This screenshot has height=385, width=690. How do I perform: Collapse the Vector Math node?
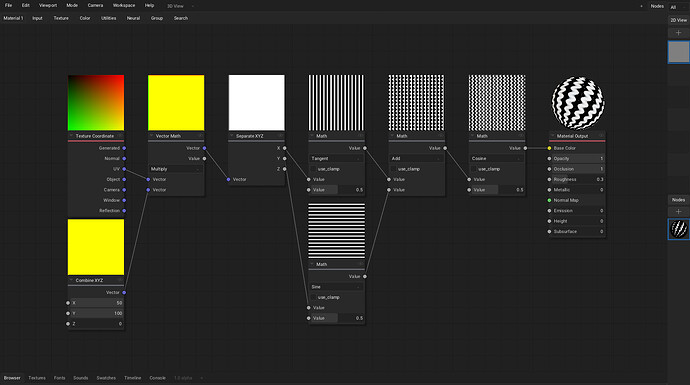(x=151, y=136)
